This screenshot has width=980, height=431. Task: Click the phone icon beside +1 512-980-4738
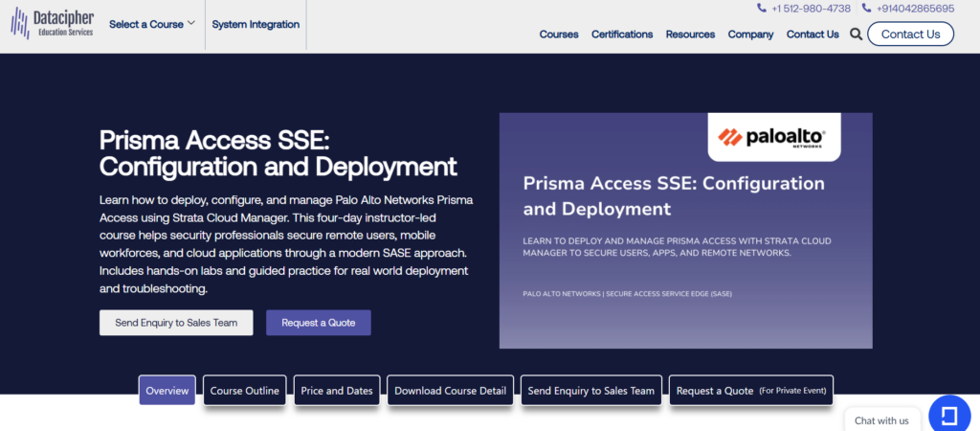pyautogui.click(x=761, y=9)
